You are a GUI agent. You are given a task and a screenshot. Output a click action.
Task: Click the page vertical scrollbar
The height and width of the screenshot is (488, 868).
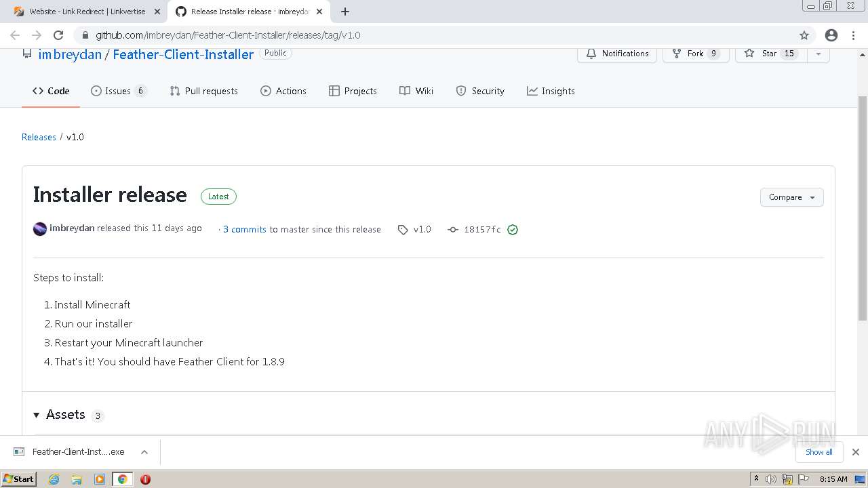(x=863, y=207)
